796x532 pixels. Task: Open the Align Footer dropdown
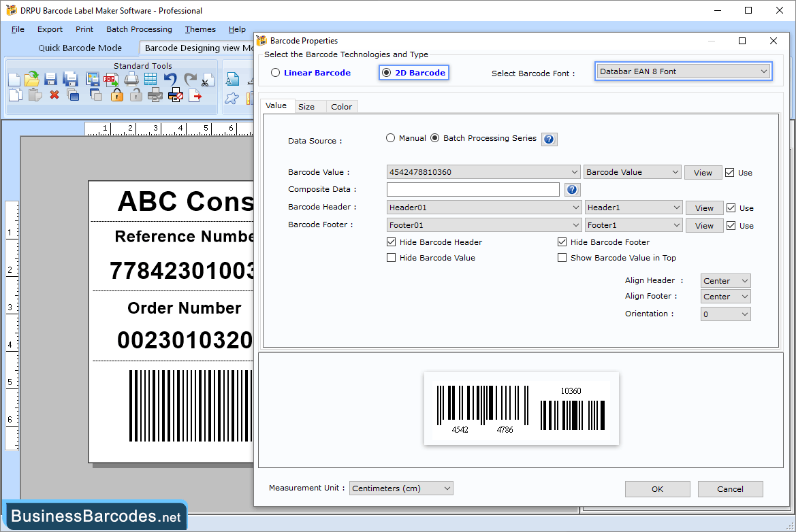pyautogui.click(x=725, y=296)
